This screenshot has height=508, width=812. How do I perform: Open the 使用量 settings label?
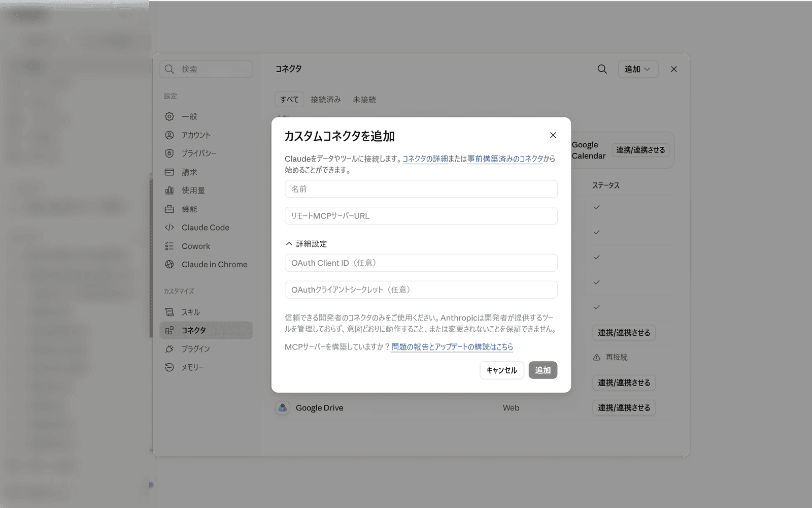coord(193,190)
